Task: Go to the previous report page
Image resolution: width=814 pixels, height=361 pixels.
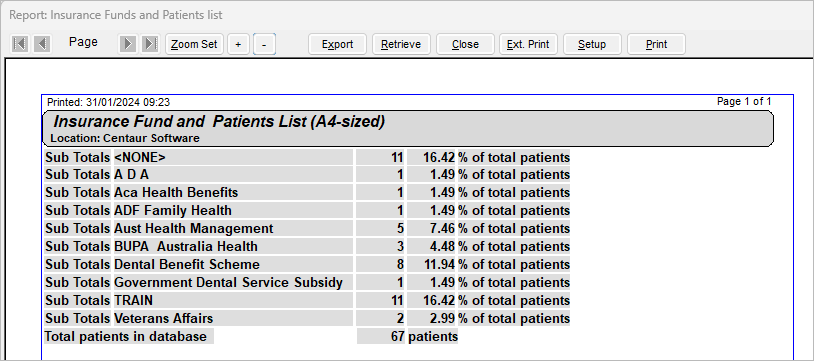Action: tap(42, 44)
